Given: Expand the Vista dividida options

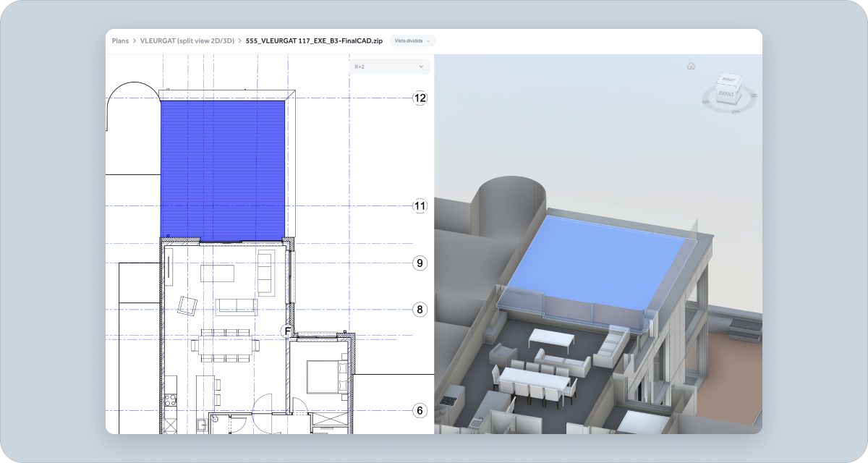Looking at the screenshot, I should click(427, 41).
